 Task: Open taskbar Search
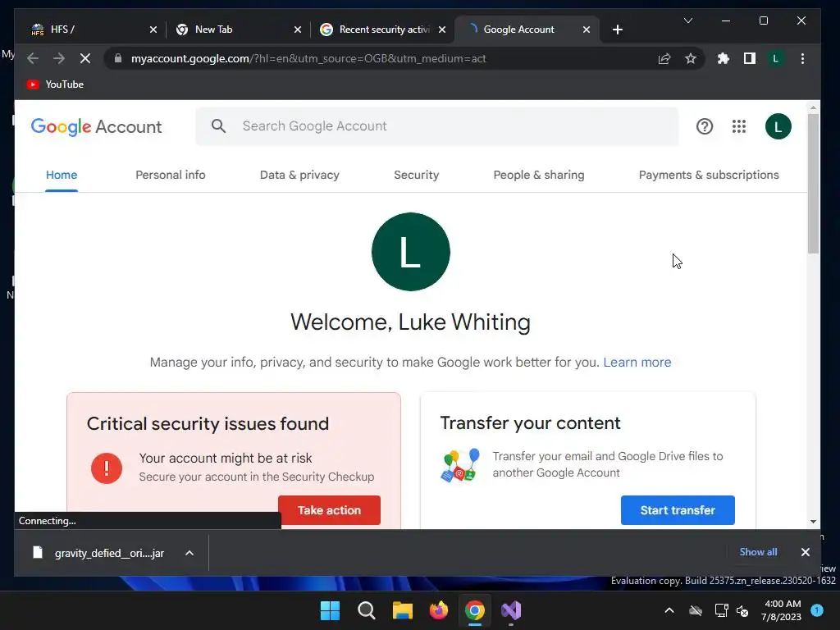(x=367, y=610)
